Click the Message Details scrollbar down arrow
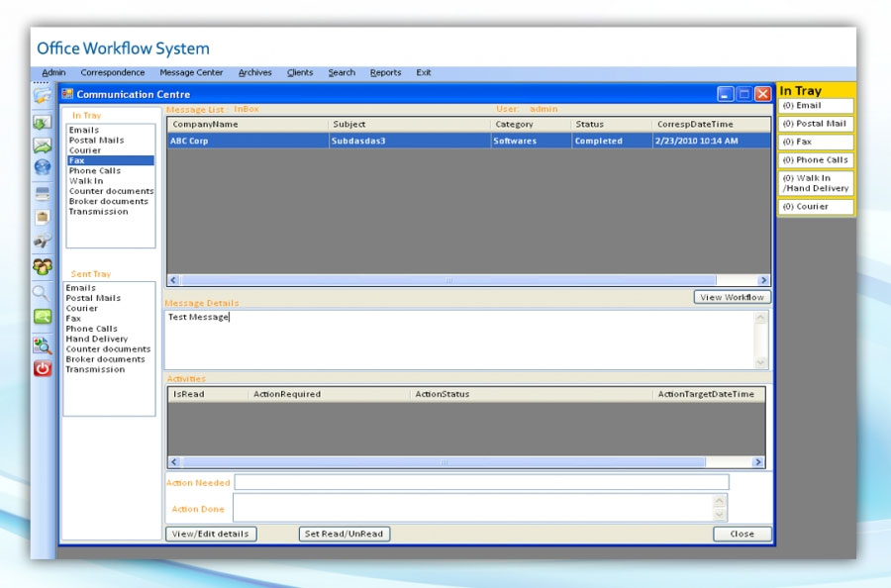Viewport: 891px width, 588px height. point(761,362)
